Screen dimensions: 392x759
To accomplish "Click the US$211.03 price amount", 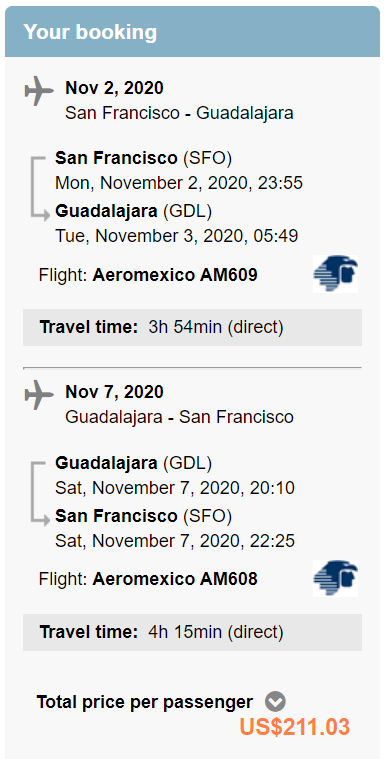I will pyautogui.click(x=295, y=727).
